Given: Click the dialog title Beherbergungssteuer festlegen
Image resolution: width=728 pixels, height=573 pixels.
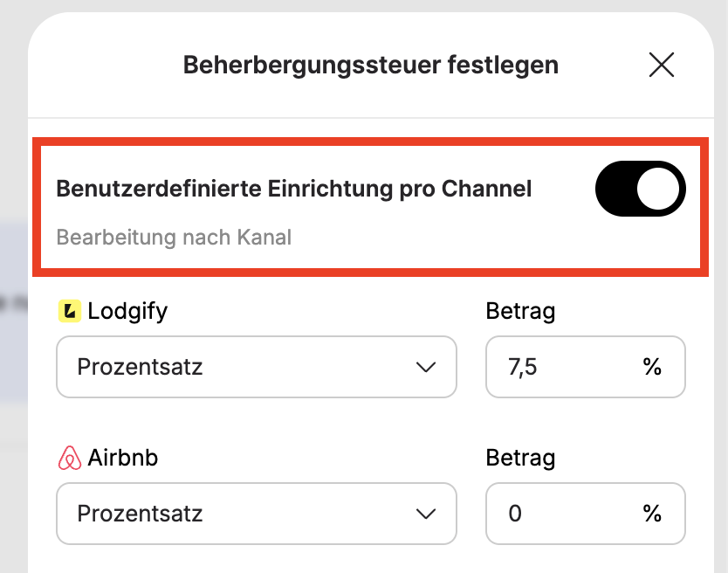Looking at the screenshot, I should [x=370, y=65].
